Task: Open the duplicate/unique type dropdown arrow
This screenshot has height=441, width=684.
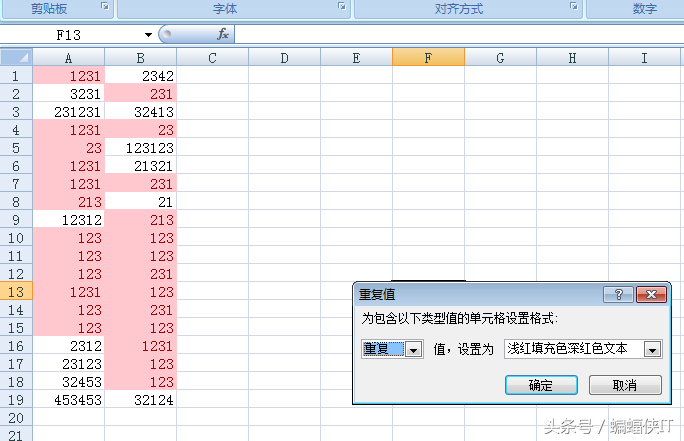Action: pos(414,349)
